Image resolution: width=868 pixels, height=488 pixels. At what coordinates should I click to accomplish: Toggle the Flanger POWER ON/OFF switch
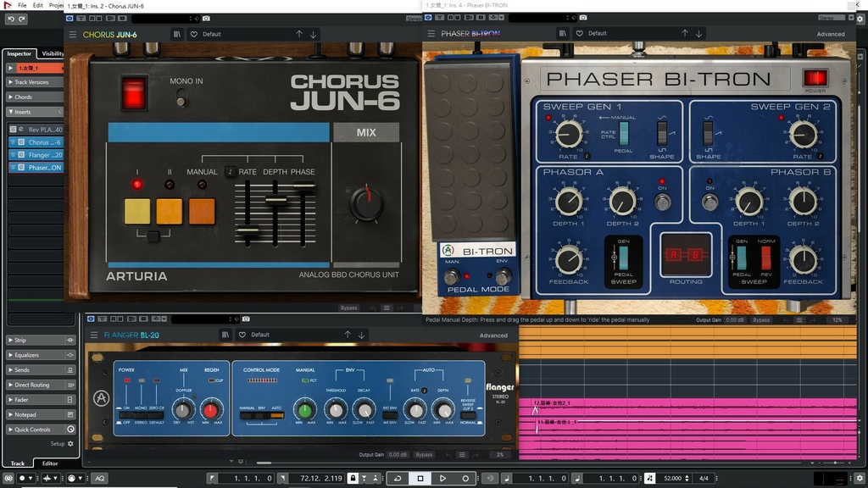(x=126, y=414)
